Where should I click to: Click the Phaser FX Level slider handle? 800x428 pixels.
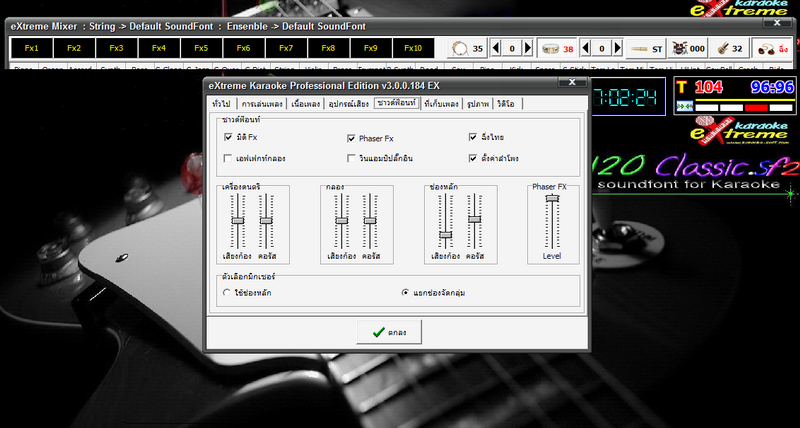click(551, 199)
